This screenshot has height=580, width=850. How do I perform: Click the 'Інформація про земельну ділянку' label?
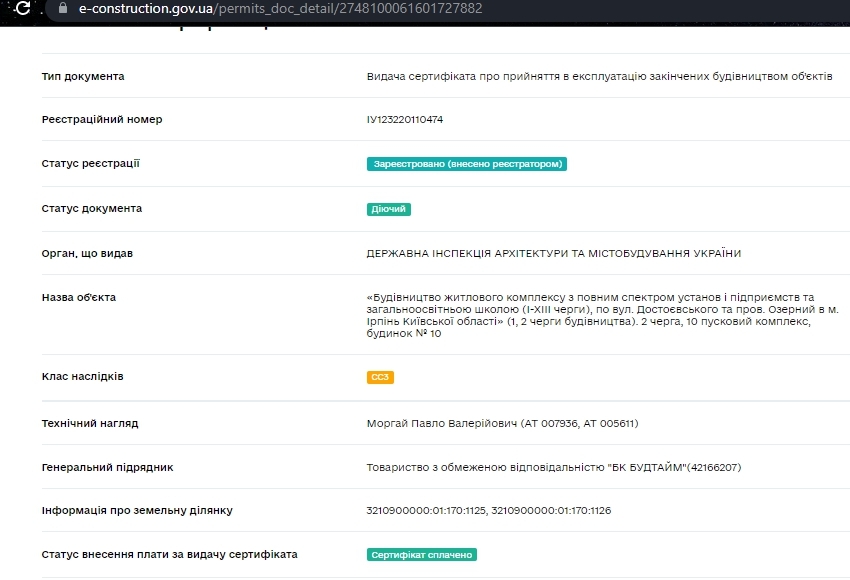coord(137,510)
